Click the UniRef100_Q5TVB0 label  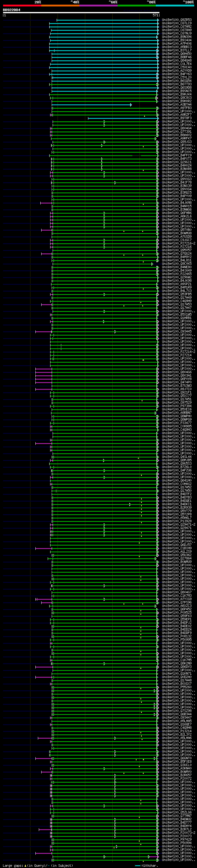pyautogui.click(x=177, y=230)
